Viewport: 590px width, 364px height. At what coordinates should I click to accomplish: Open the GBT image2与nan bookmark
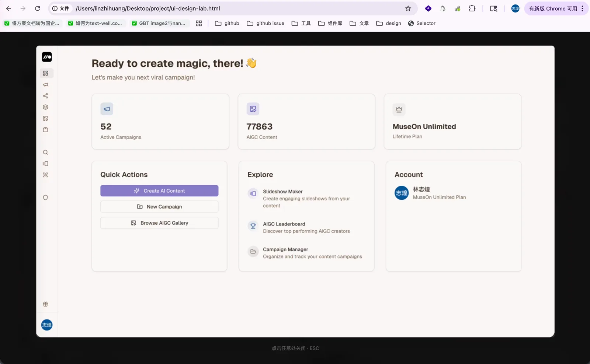159,23
